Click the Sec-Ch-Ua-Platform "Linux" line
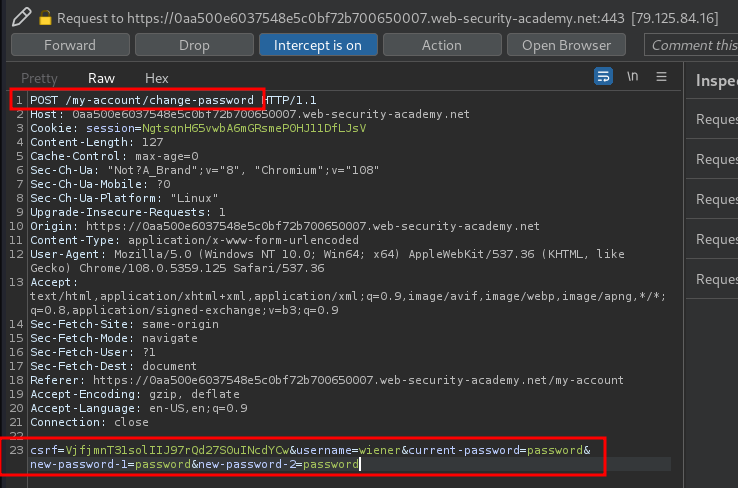The height and width of the screenshot is (488, 738). (124, 198)
